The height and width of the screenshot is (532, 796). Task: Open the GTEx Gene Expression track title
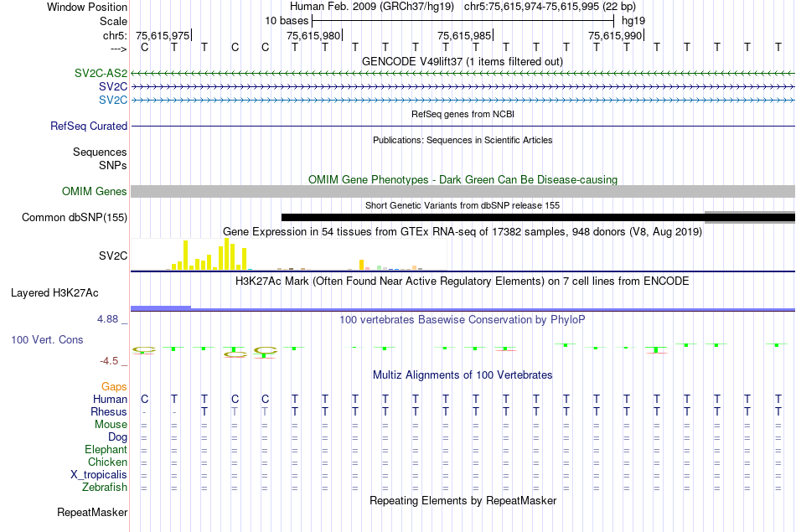tap(463, 231)
